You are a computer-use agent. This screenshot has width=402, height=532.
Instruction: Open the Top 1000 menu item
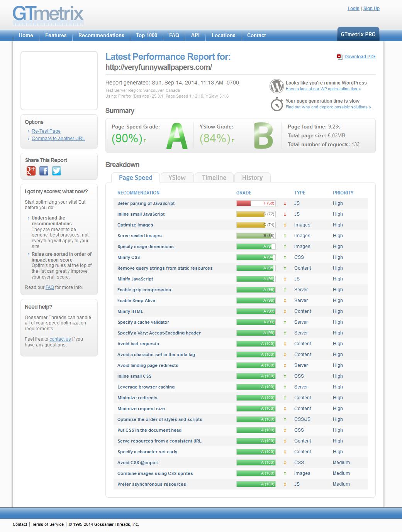146,35
